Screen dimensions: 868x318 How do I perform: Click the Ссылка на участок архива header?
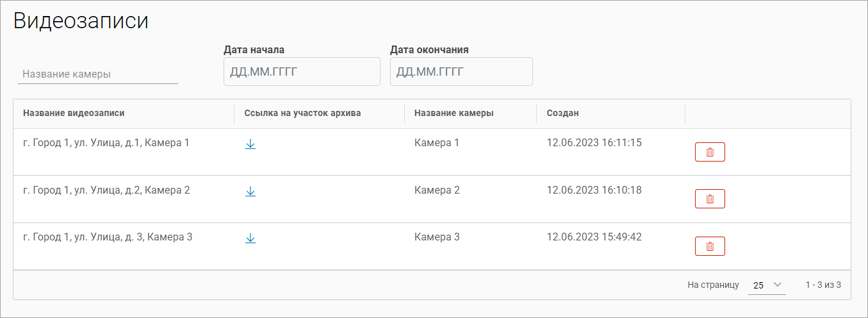point(302,113)
